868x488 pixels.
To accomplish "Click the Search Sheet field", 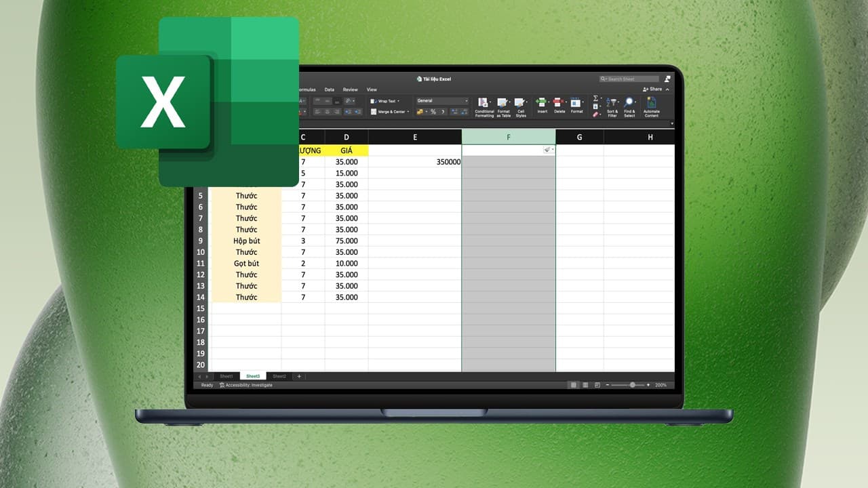I will pyautogui.click(x=629, y=79).
